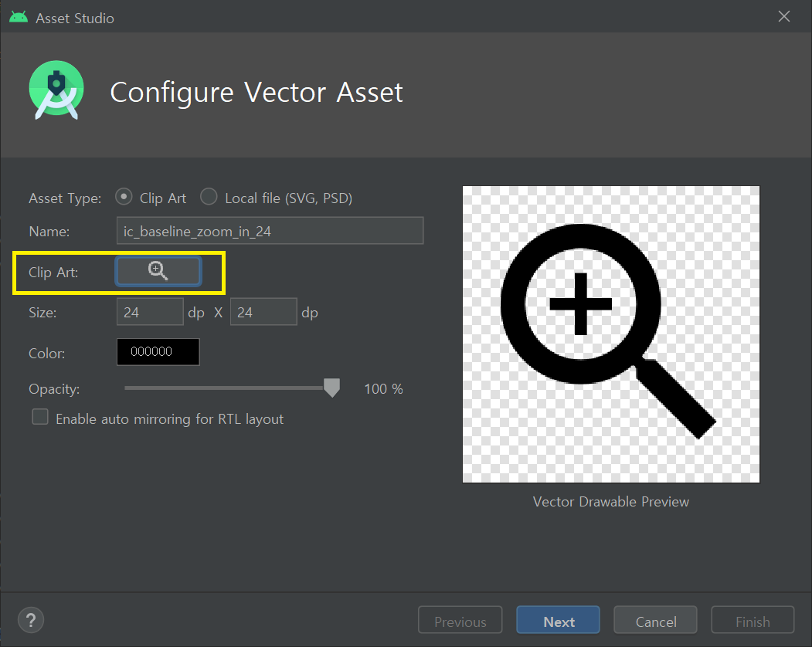Click the Android Studio logo in header

tap(56, 91)
